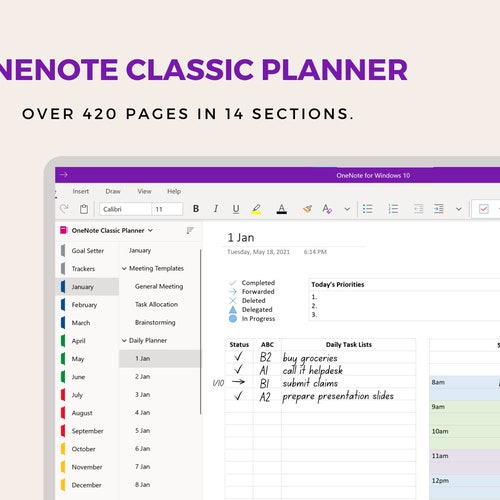Click the page list scrollbar

pyautogui.click(x=201, y=332)
